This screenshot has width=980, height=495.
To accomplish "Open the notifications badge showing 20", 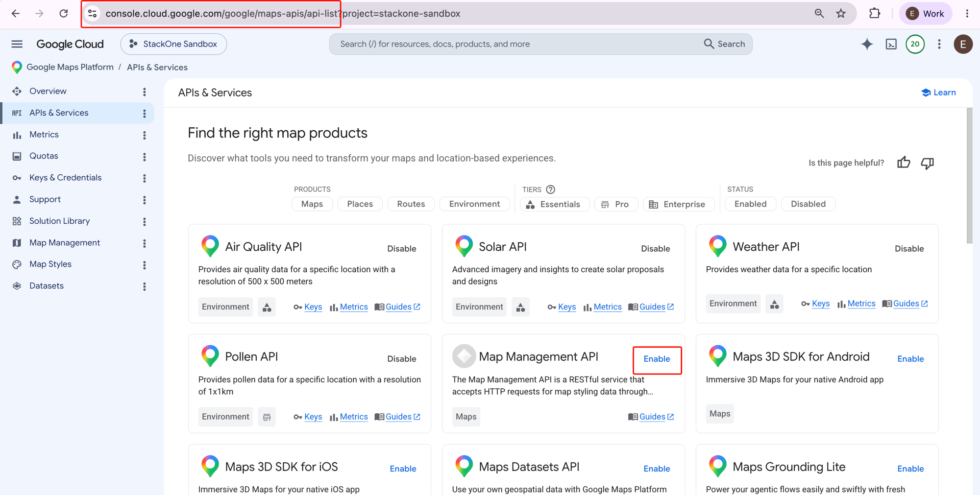I will [915, 44].
